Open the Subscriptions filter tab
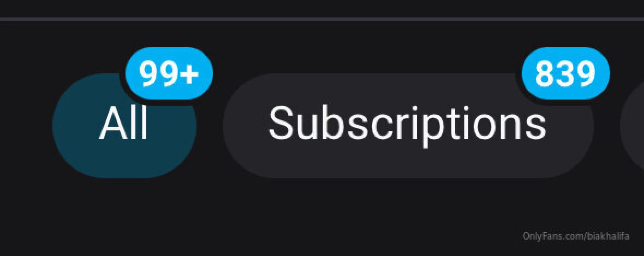This screenshot has height=256, width=644. (408, 126)
